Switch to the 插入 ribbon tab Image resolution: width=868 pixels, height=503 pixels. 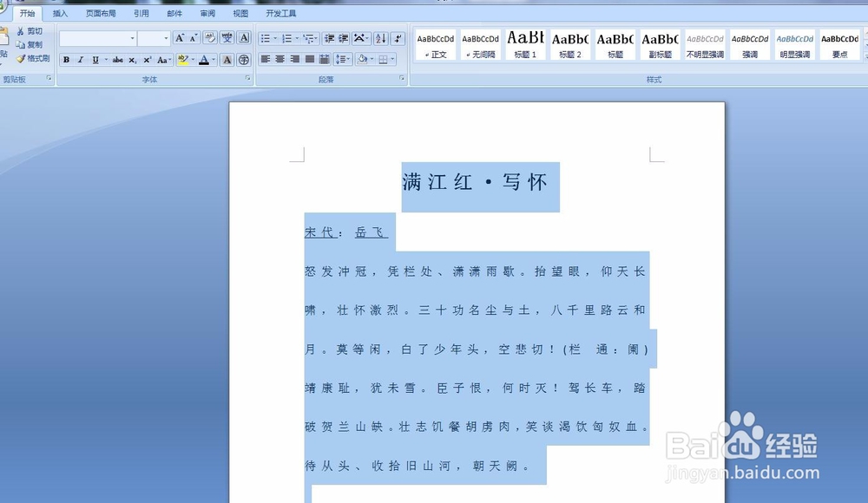pyautogui.click(x=58, y=13)
